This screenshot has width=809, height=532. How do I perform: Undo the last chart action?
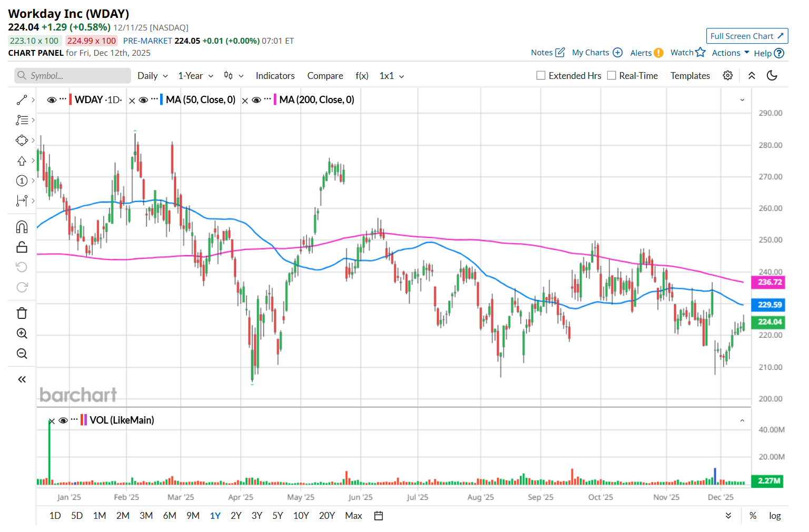tap(22, 267)
